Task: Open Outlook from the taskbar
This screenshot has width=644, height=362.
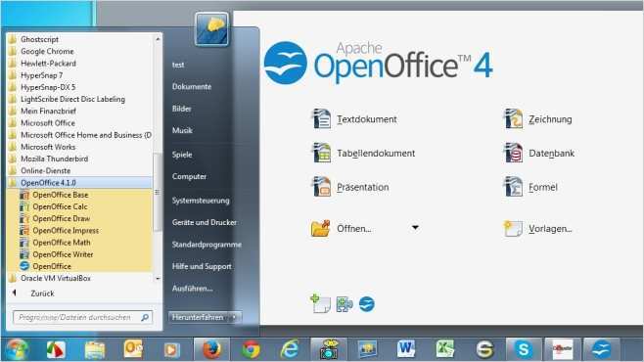Action: (x=133, y=349)
